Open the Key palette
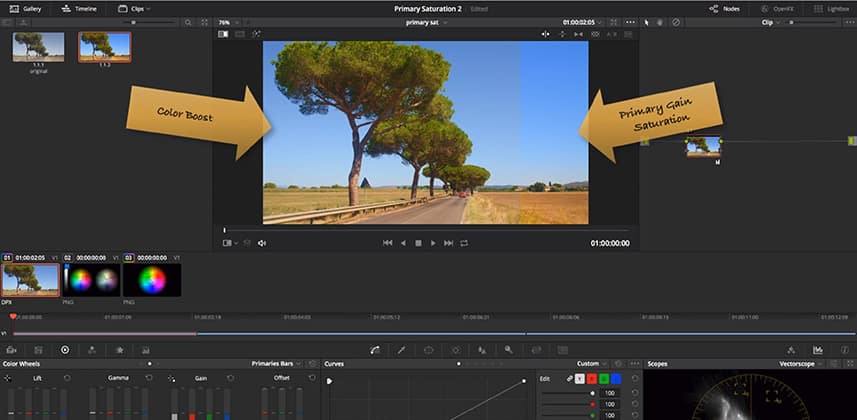The width and height of the screenshot is (857, 420). (x=509, y=350)
